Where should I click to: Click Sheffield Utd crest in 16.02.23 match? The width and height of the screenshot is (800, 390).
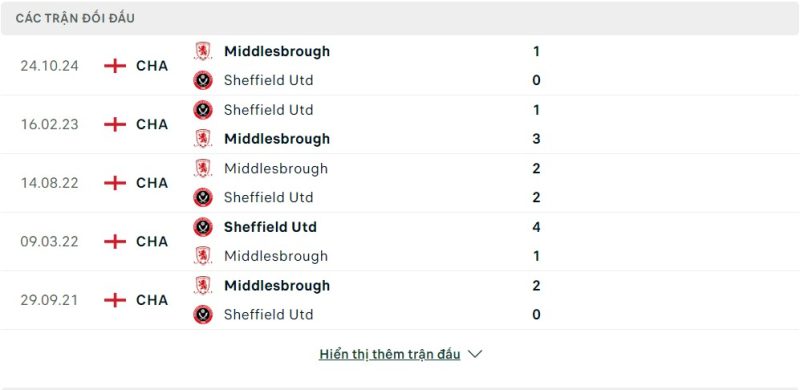pyautogui.click(x=203, y=110)
